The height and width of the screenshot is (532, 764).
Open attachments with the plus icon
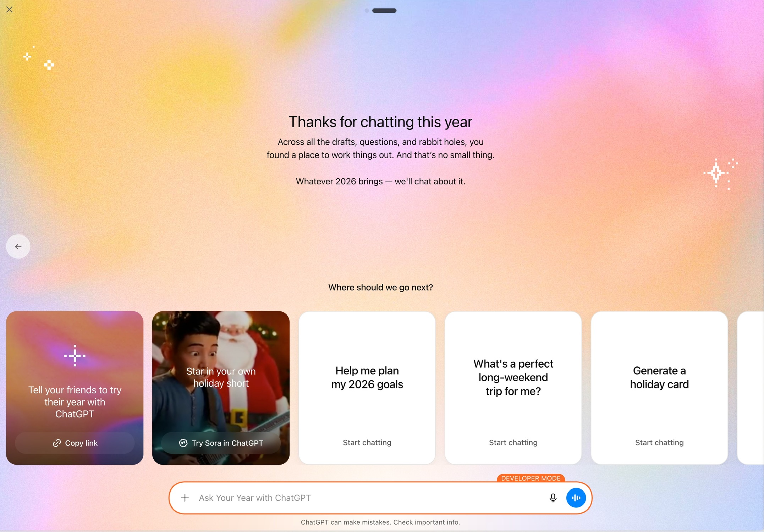pyautogui.click(x=185, y=498)
